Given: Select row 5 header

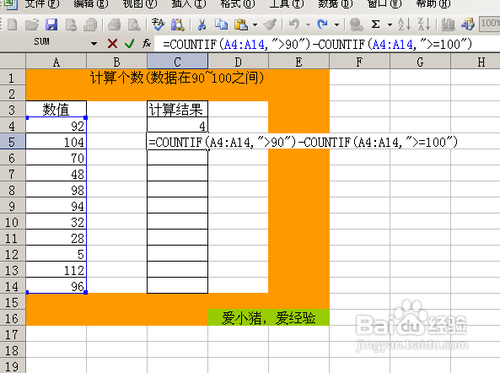Looking at the screenshot, I should (x=12, y=142).
